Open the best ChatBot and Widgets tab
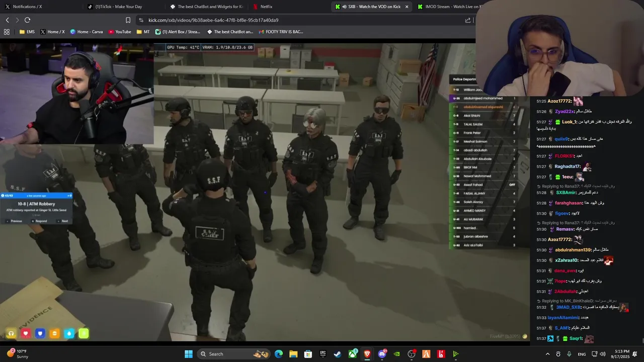Image resolution: width=644 pixels, height=362 pixels. 206,7
